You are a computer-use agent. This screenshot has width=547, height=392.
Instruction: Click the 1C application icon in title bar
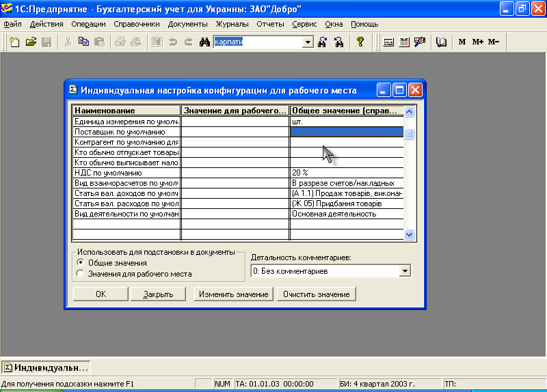pyautogui.click(x=7, y=8)
